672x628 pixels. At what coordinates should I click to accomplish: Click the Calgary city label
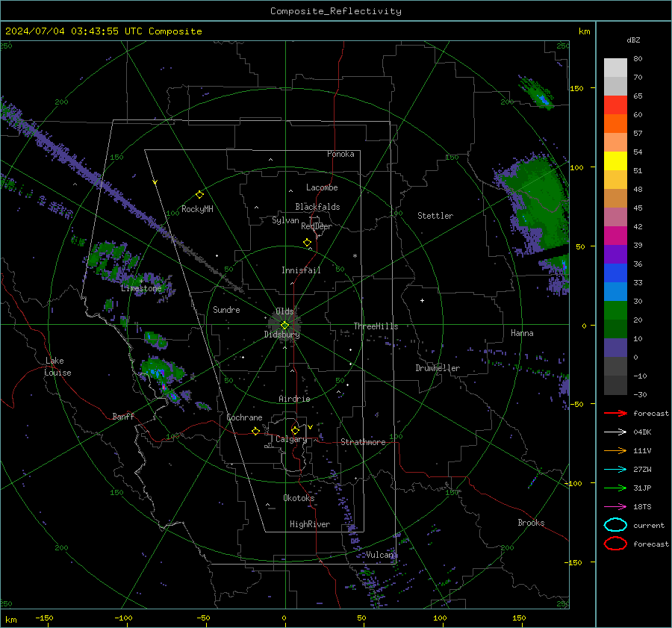(291, 439)
